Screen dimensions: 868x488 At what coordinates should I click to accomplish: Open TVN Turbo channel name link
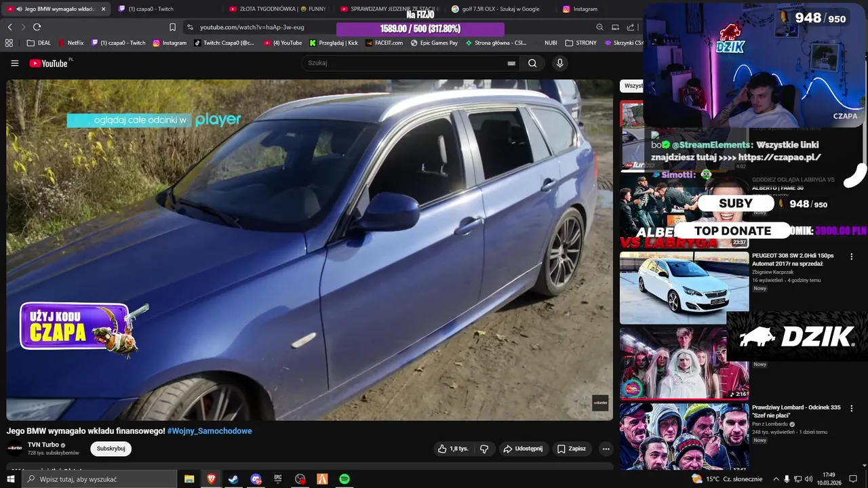click(43, 445)
